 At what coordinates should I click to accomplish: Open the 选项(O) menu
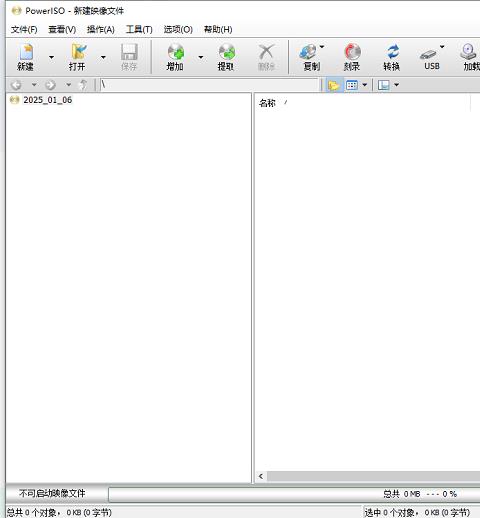coord(178,30)
